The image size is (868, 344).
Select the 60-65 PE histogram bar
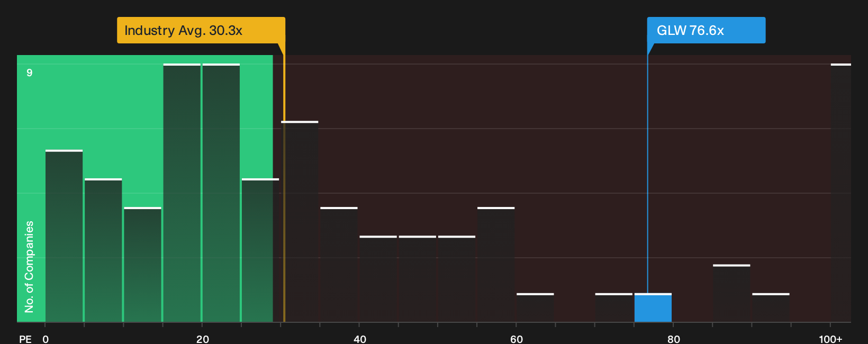click(x=535, y=307)
